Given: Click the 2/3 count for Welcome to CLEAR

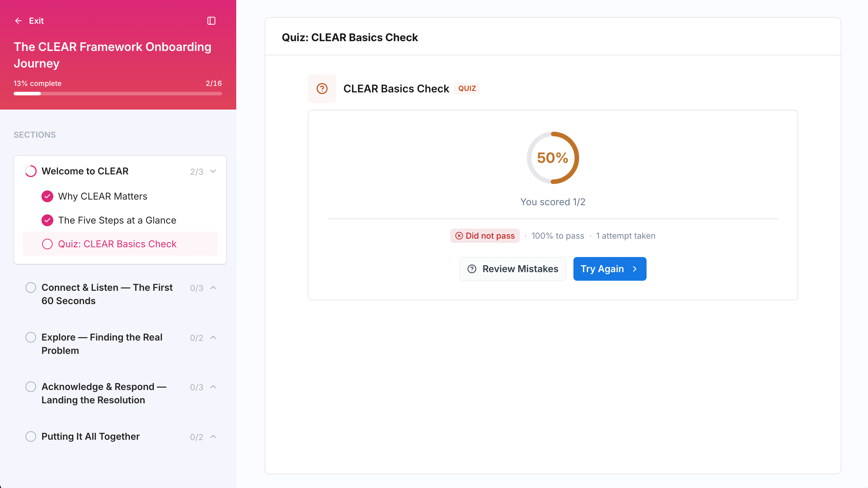Looking at the screenshot, I should point(197,172).
